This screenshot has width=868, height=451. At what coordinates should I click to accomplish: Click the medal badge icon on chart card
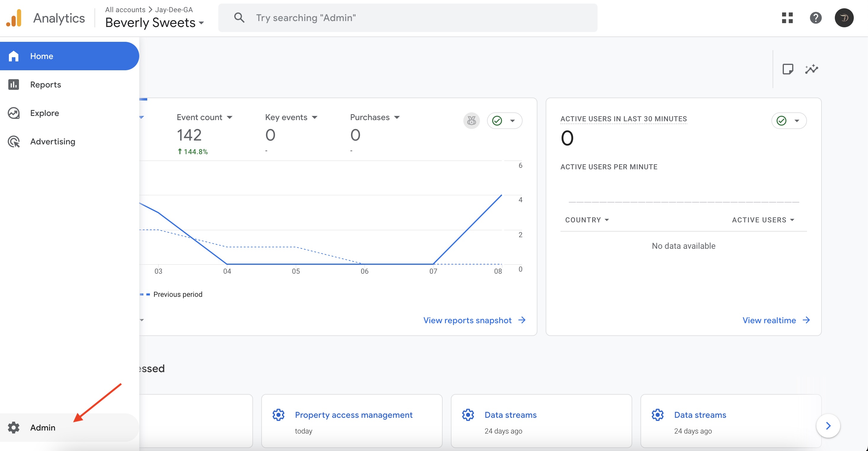pos(471,120)
